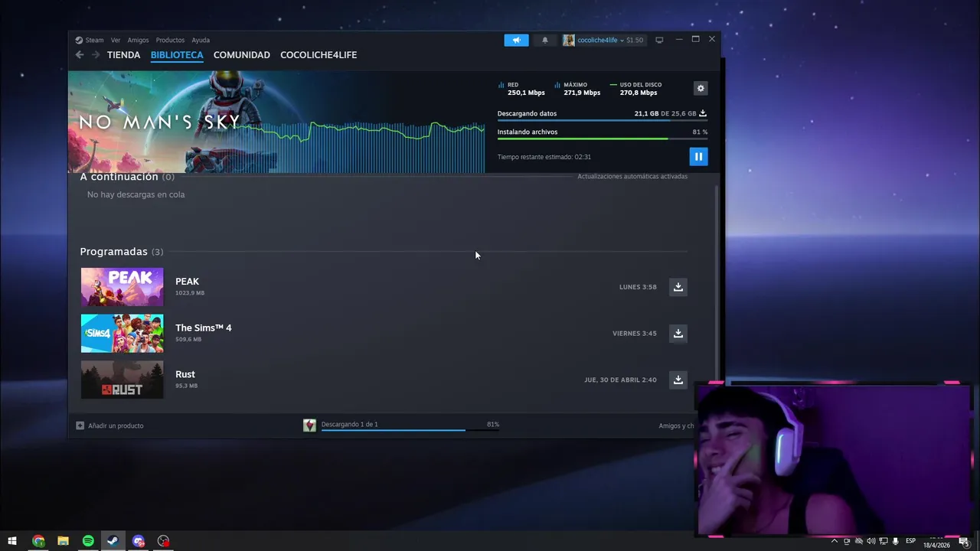Click the MÁXIMO 271,9 Mbps stat

click(x=578, y=89)
